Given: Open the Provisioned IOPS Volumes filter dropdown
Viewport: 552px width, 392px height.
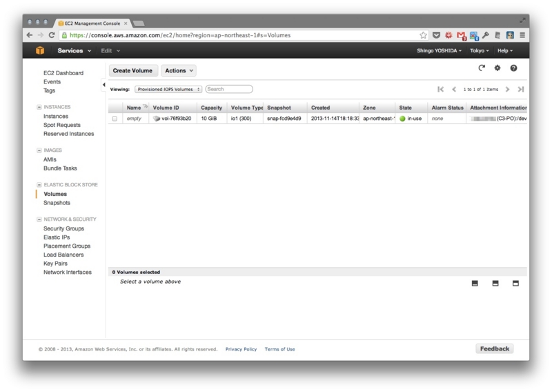Looking at the screenshot, I should click(x=168, y=90).
